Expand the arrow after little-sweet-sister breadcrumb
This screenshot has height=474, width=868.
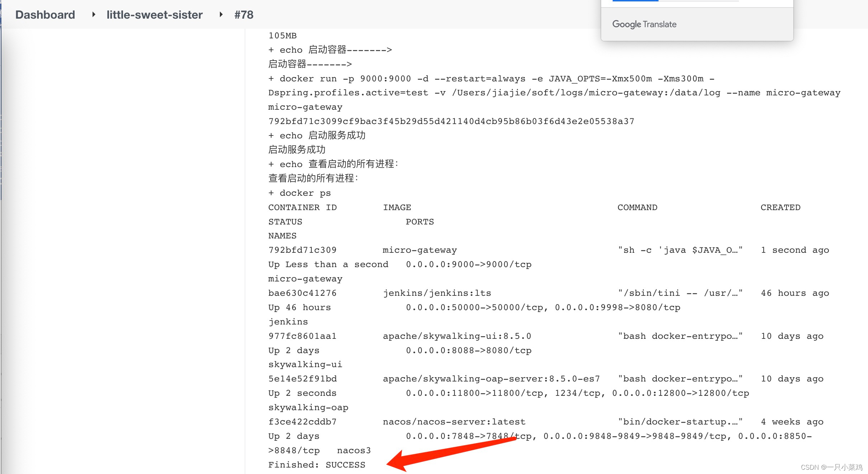tap(221, 15)
